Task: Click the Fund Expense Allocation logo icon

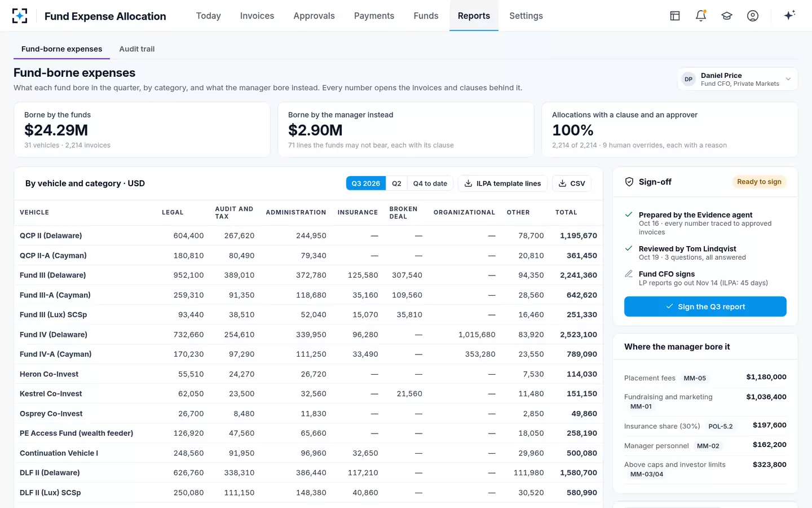Action: [x=20, y=16]
